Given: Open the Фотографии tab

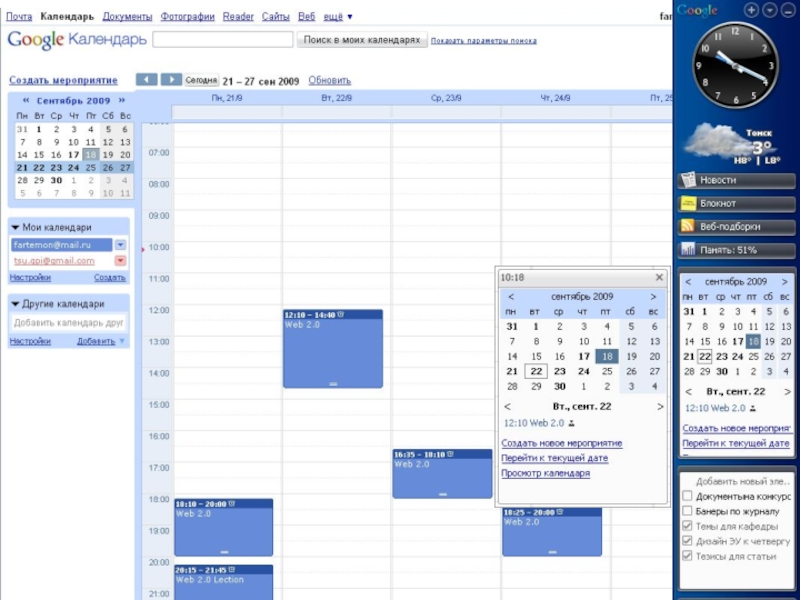Looking at the screenshot, I should coord(187,16).
